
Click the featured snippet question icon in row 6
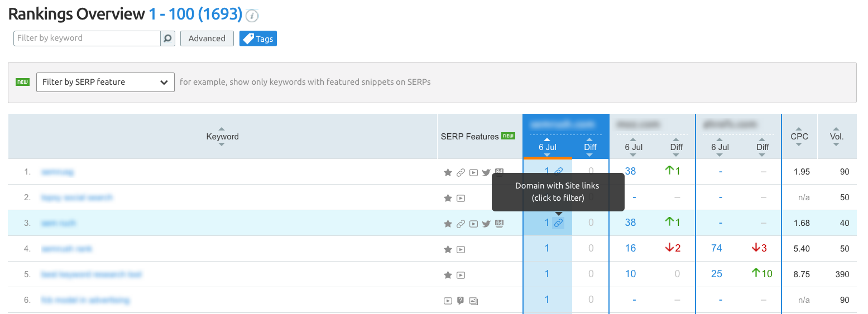461,301
